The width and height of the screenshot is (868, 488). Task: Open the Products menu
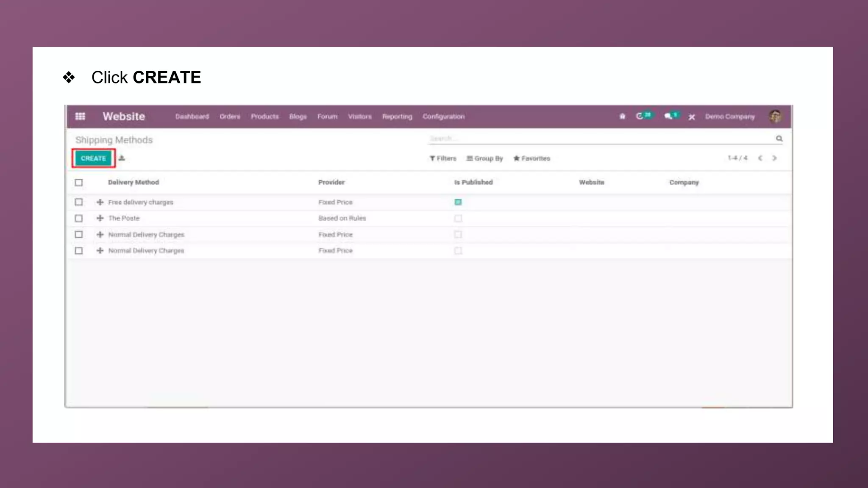(264, 116)
